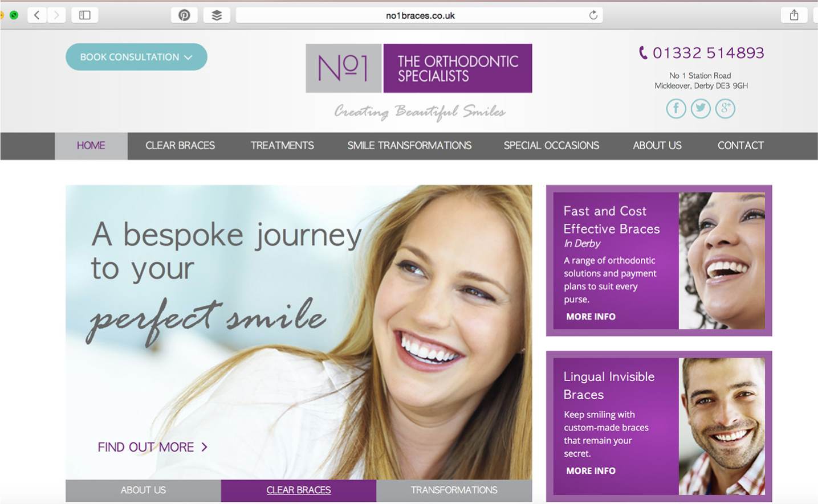818x504 pixels.
Task: Open the browser share icon
Action: tap(794, 15)
